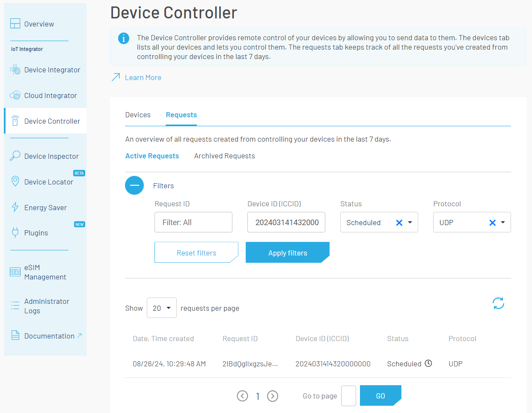Expand the Protocol dropdown arrow
This screenshot has height=413, width=532.
click(x=503, y=223)
